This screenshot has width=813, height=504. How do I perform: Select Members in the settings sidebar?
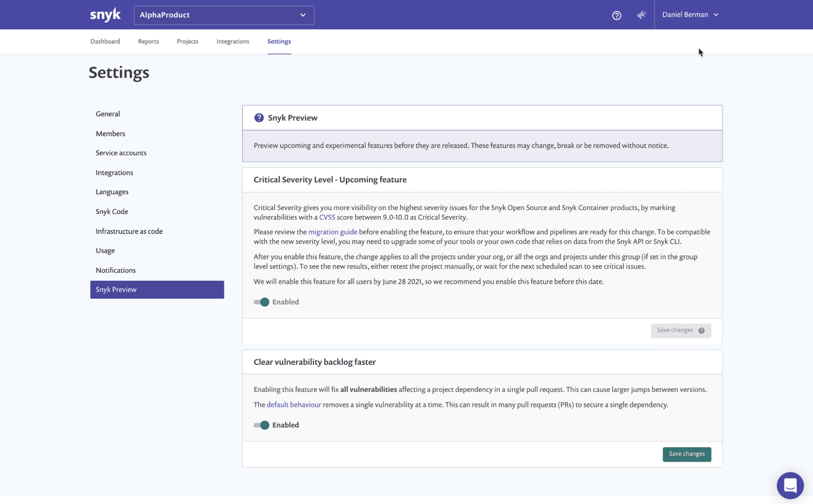coord(110,133)
